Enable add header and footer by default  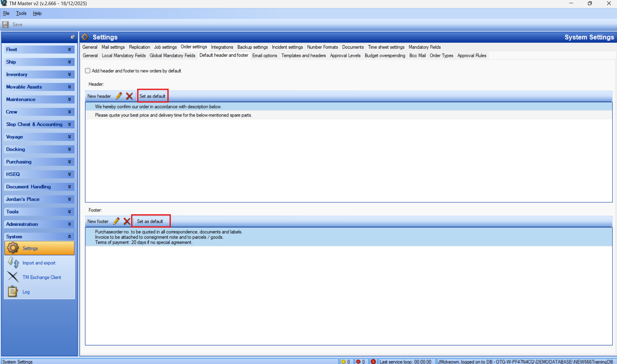coord(88,71)
